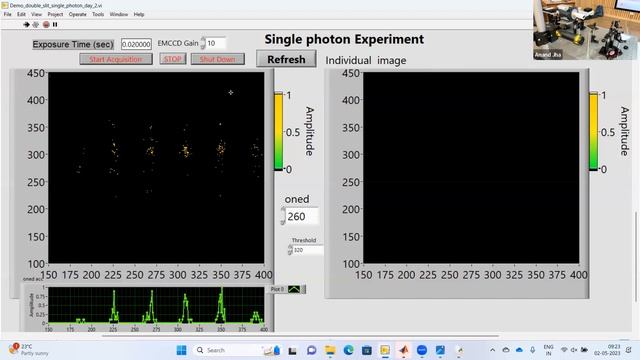The width and height of the screenshot is (640, 360).
Task: Click the battery tray icon
Action: pos(584,350)
